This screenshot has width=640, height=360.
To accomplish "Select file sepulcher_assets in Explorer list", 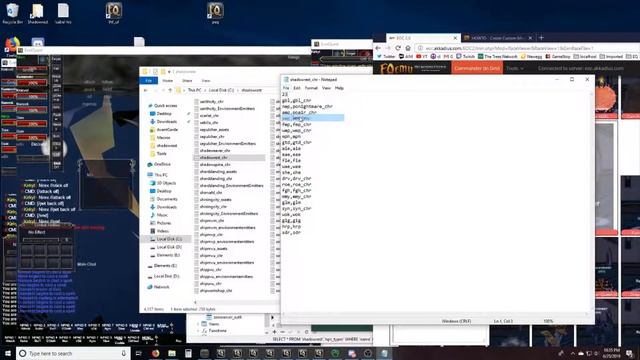I will (214, 129).
